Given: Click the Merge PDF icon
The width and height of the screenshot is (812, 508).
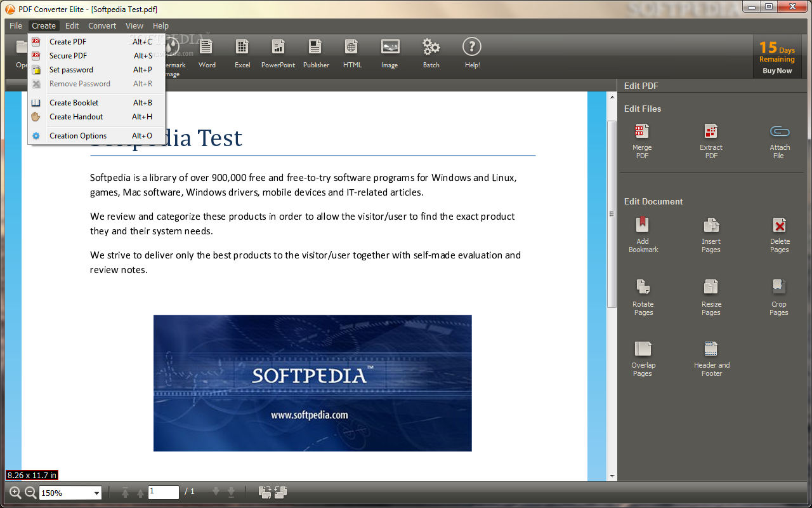Looking at the screenshot, I should point(642,131).
